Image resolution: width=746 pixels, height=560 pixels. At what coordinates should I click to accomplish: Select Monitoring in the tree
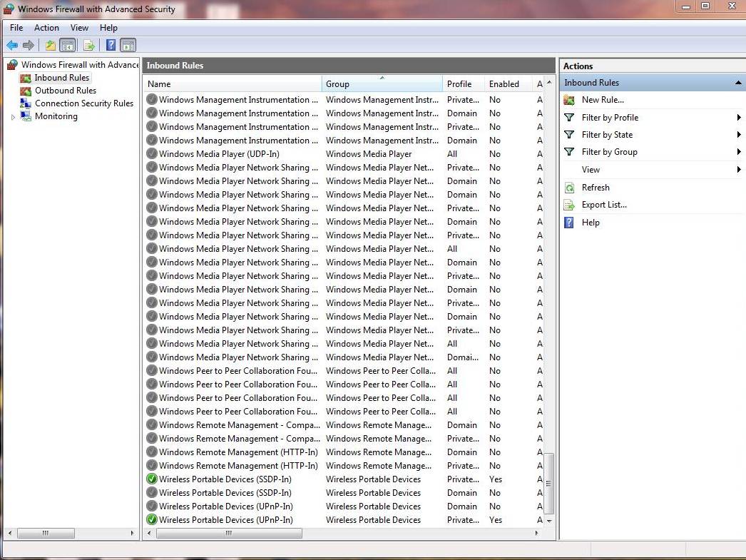coord(56,116)
